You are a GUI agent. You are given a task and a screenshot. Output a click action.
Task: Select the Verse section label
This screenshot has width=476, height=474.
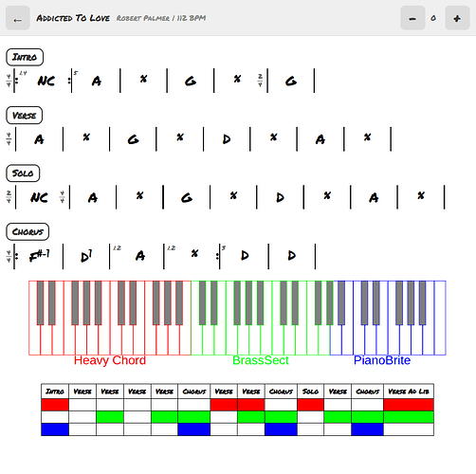25,116
